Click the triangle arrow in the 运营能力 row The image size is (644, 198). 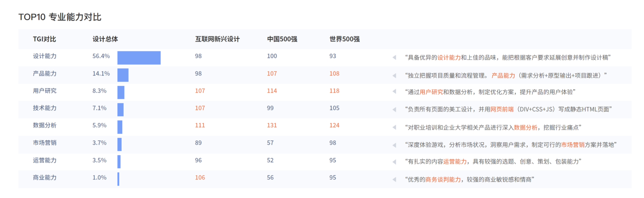tap(394, 162)
